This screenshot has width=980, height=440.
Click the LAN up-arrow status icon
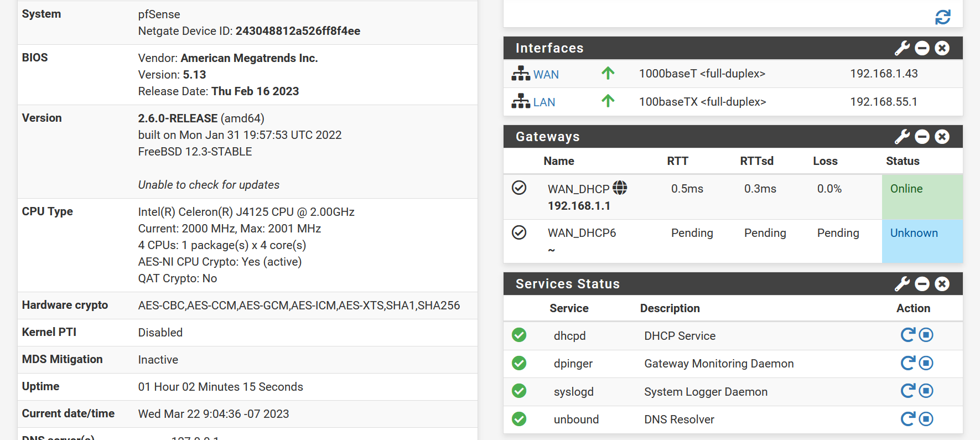coord(608,101)
